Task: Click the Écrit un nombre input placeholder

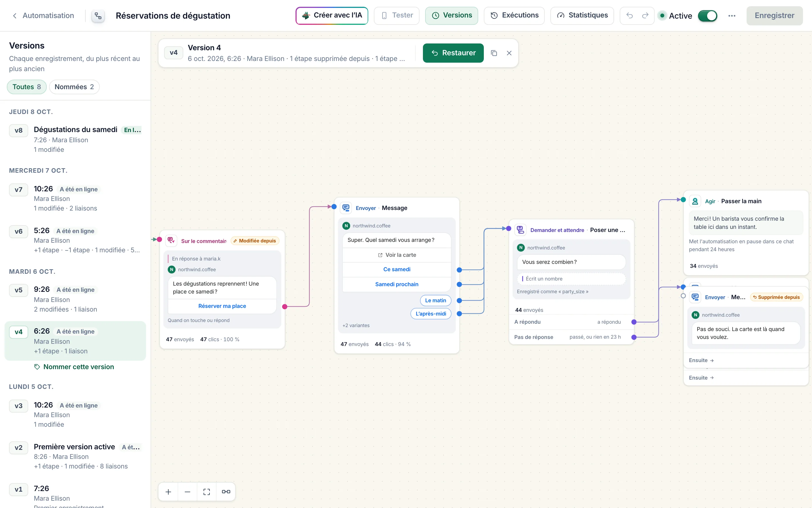Action: (x=571, y=279)
